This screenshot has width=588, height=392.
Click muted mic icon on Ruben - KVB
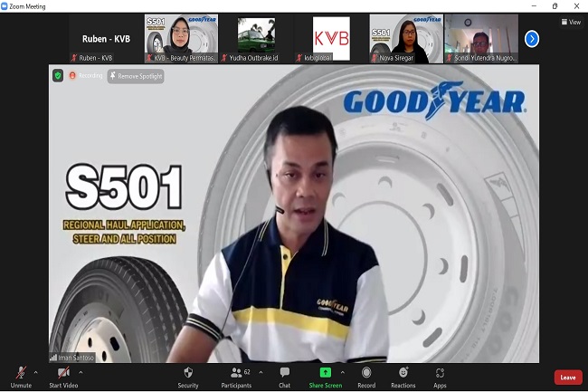(x=74, y=58)
